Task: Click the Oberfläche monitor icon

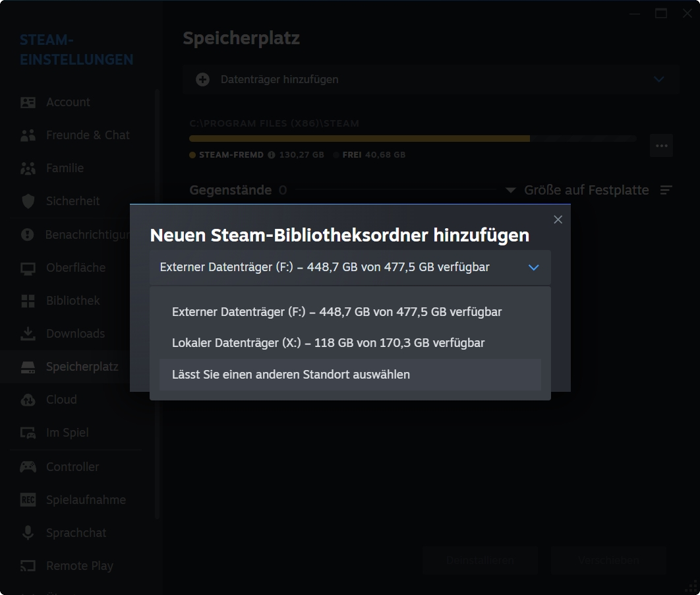Action: click(x=28, y=268)
